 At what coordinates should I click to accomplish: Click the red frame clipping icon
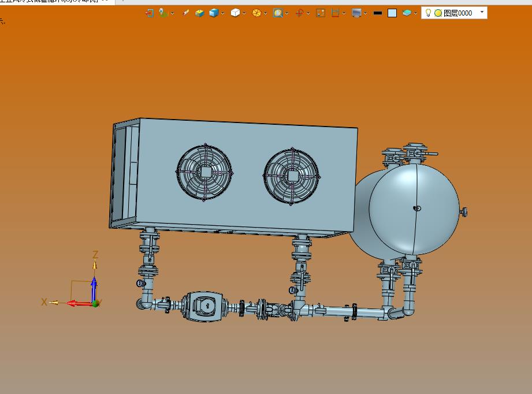pyautogui.click(x=335, y=13)
